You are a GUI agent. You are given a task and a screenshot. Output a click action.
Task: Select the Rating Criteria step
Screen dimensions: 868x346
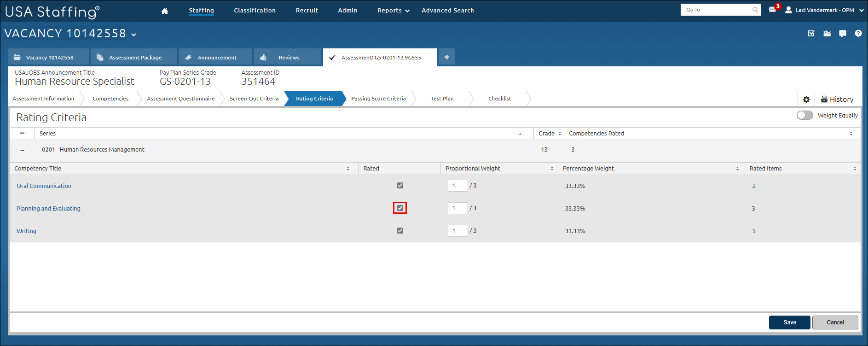point(314,99)
